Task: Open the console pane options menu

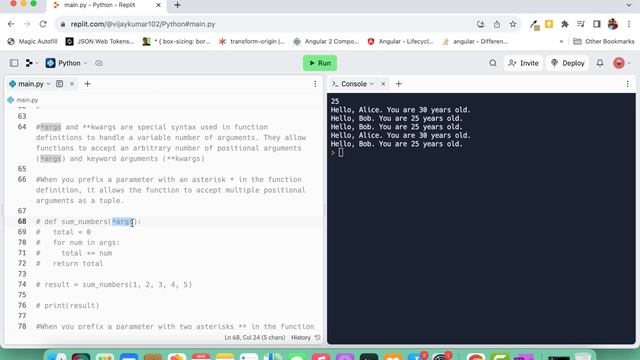Action: pos(628,84)
